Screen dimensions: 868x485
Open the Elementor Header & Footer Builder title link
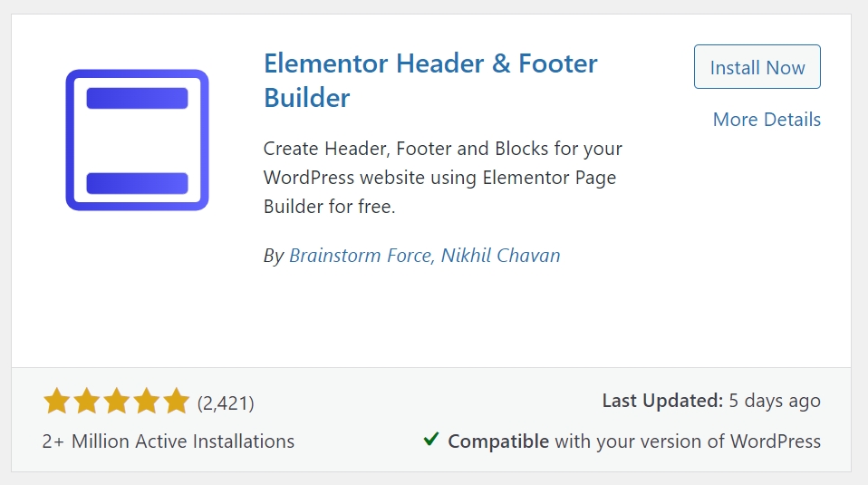430,81
